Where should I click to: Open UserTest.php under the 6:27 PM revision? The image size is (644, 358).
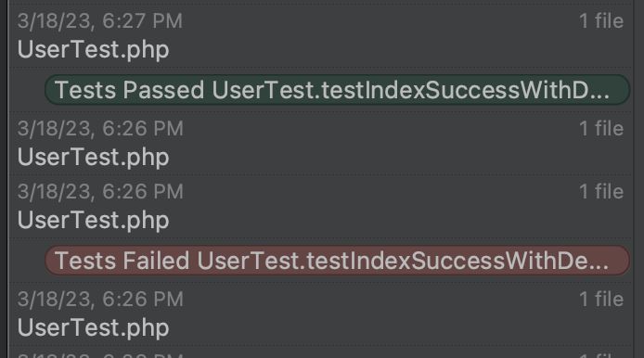[x=93, y=50]
